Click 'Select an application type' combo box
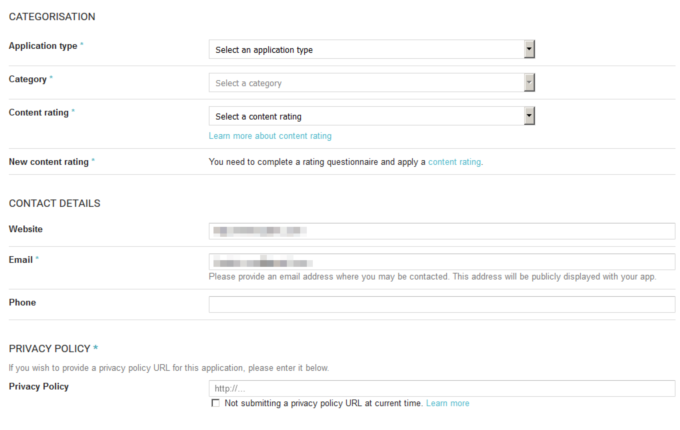The height and width of the screenshot is (430, 680). click(x=372, y=49)
